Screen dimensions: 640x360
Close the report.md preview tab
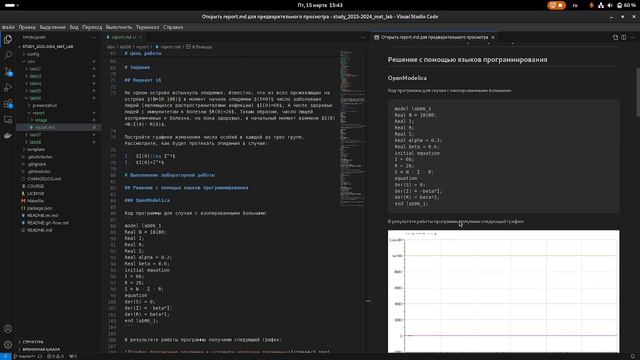point(493,37)
